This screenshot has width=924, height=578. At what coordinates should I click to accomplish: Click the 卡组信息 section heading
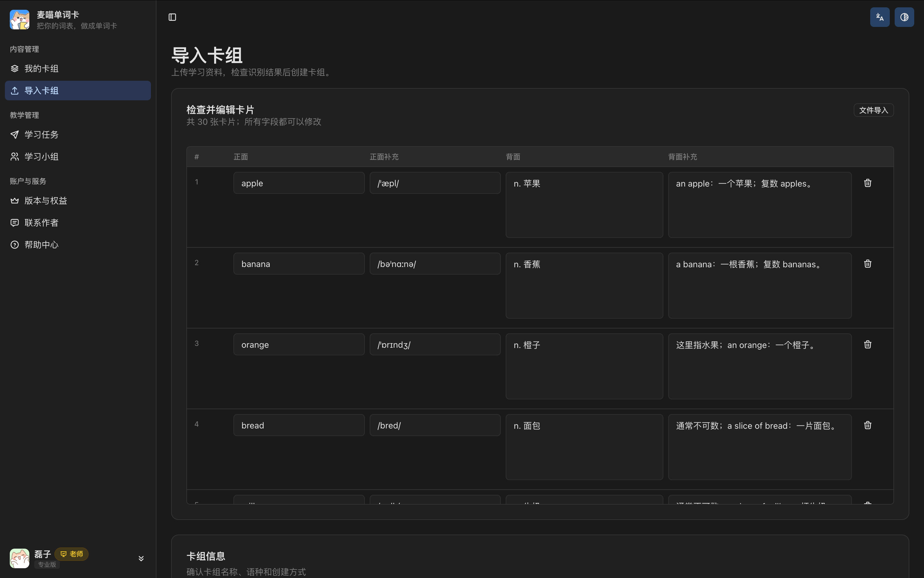[x=205, y=556]
